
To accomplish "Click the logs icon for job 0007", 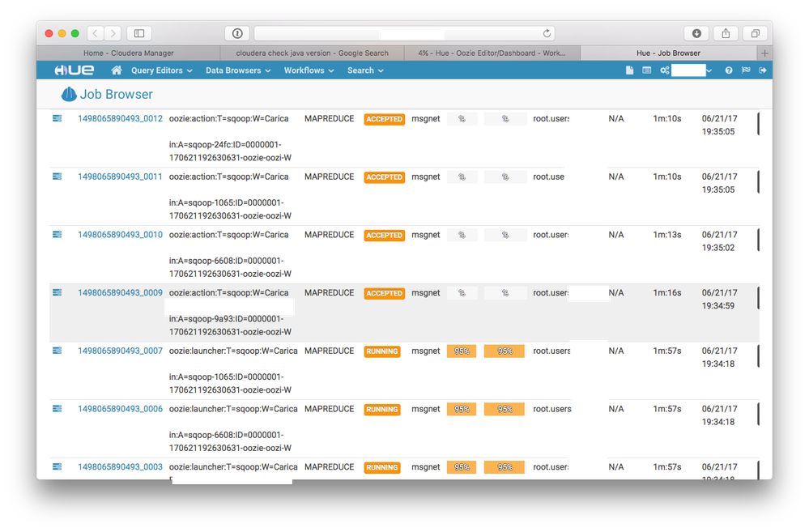I will click(57, 351).
